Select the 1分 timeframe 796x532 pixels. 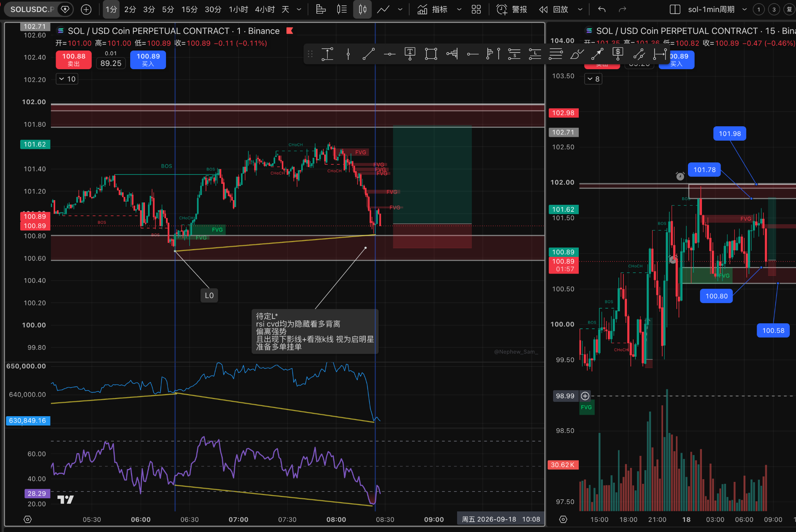pos(111,9)
